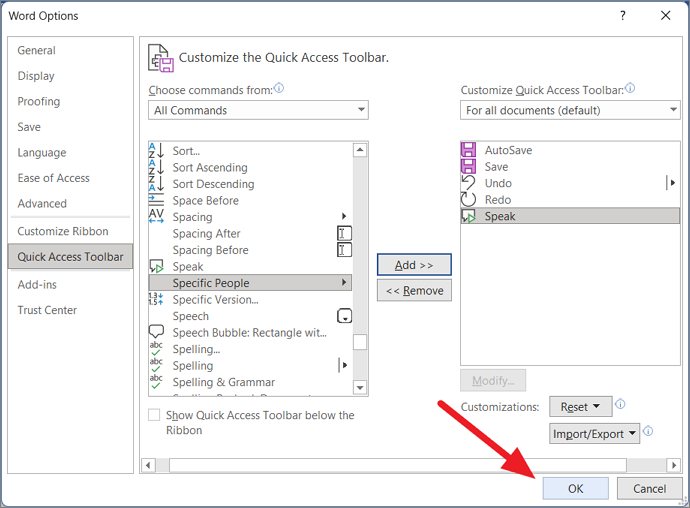Select the Sort Descending icon
The width and height of the screenshot is (690, 508).
156,184
